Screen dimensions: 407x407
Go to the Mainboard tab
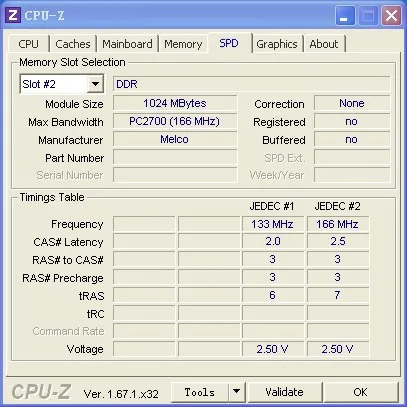click(127, 44)
